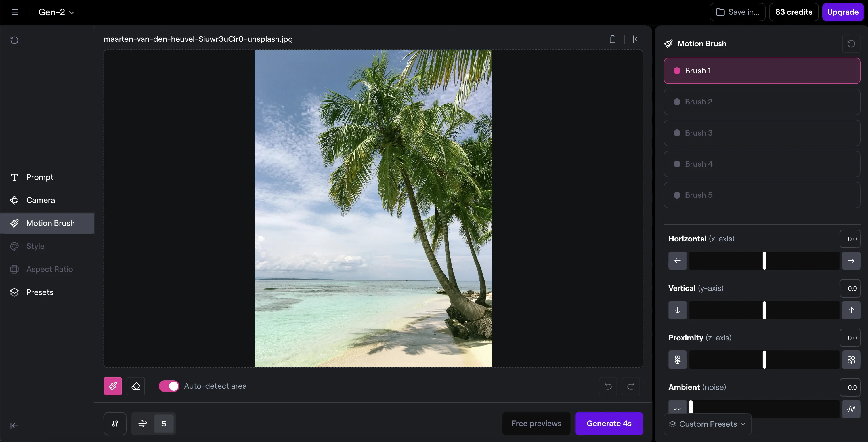Open the Presets section in sidebar
868x442 pixels.
pyautogui.click(x=40, y=292)
